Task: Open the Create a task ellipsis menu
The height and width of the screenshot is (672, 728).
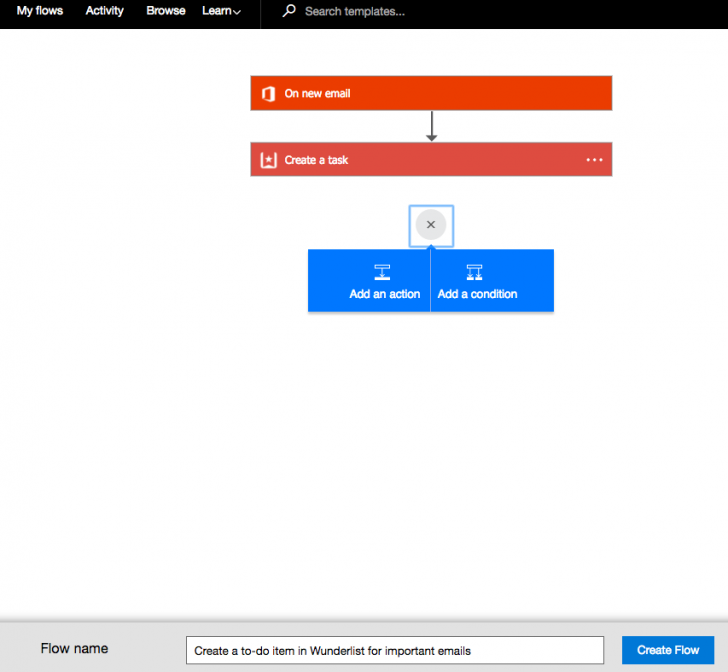Action: 594,160
